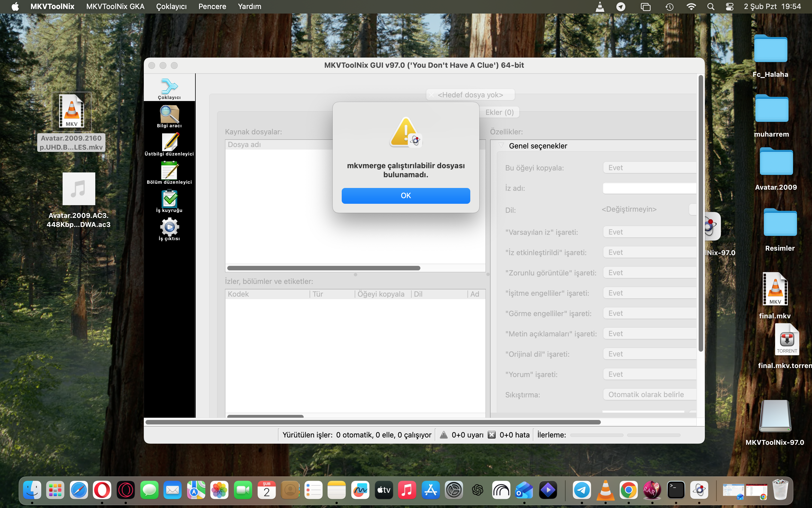Open the Pencere menu
Viewport: 812px width, 508px height.
tap(212, 7)
